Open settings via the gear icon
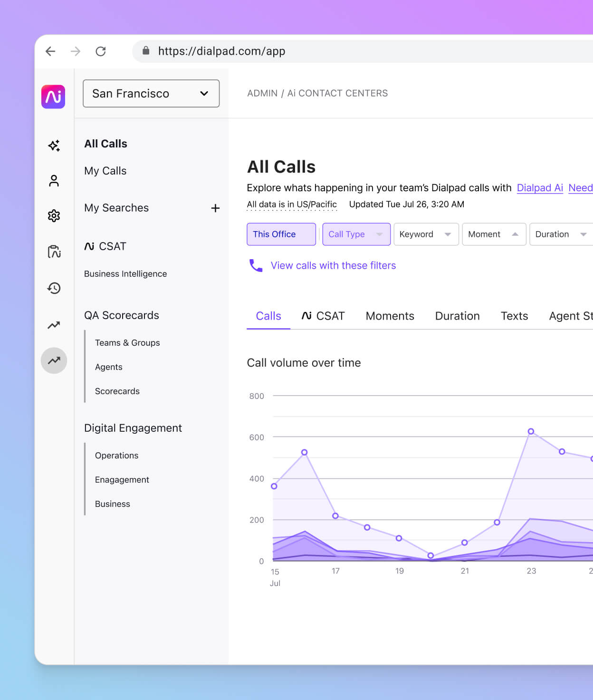This screenshot has height=700, width=593. 54,215
